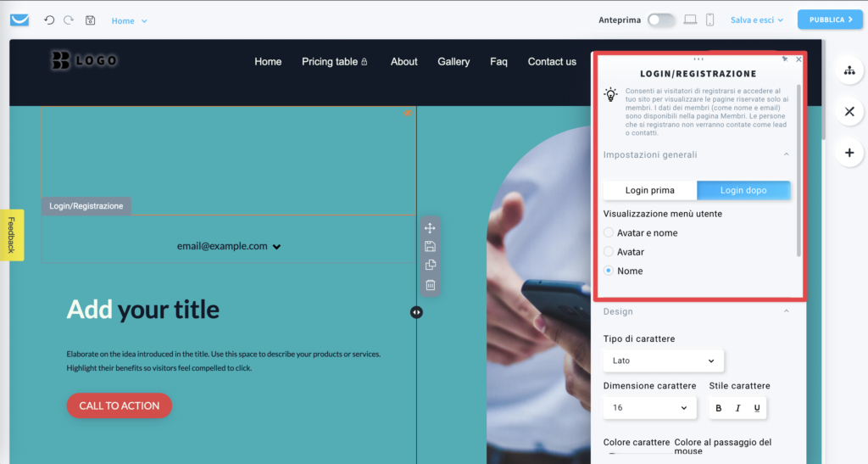
Task: Open the Dimensione carattere 16 dropdown
Action: click(x=650, y=407)
